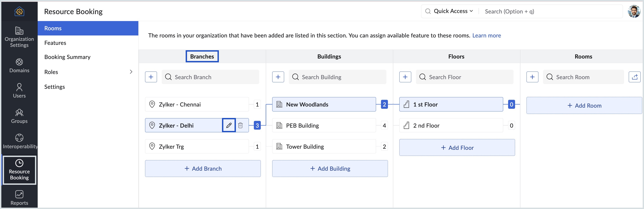
Task: Go to Domains in the sidebar
Action: pyautogui.click(x=19, y=65)
